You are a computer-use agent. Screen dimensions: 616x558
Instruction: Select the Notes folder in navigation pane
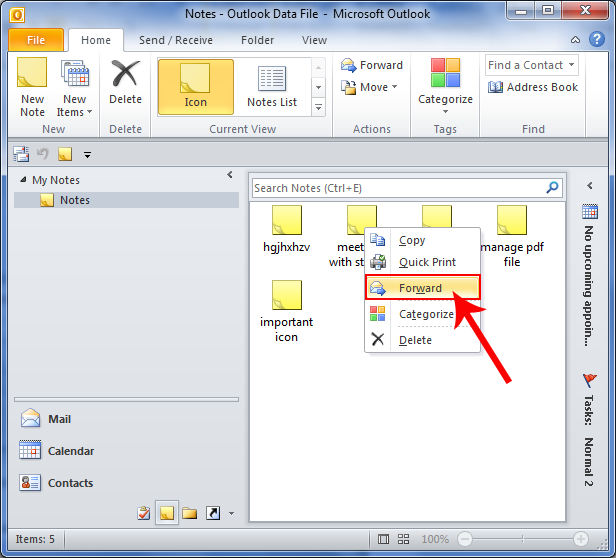pyautogui.click(x=126, y=200)
